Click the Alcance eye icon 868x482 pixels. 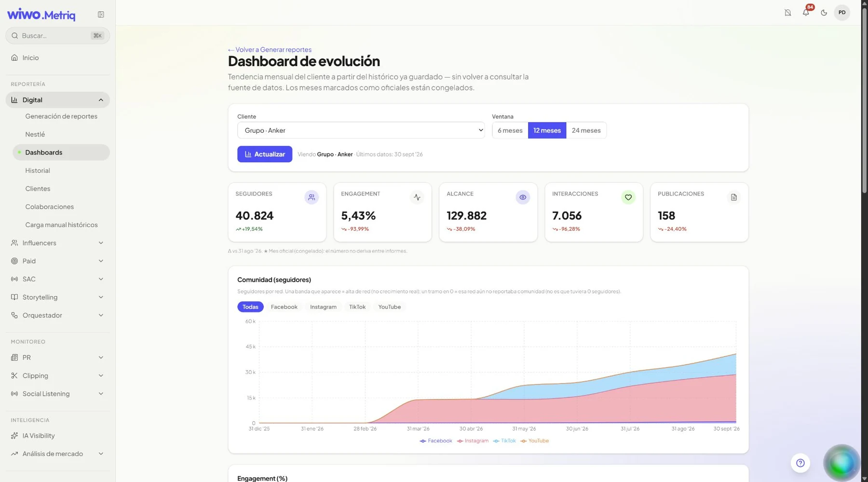pos(523,197)
